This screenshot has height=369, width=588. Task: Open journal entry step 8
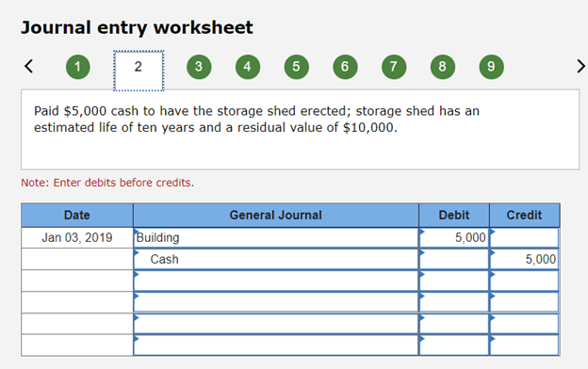tap(443, 67)
